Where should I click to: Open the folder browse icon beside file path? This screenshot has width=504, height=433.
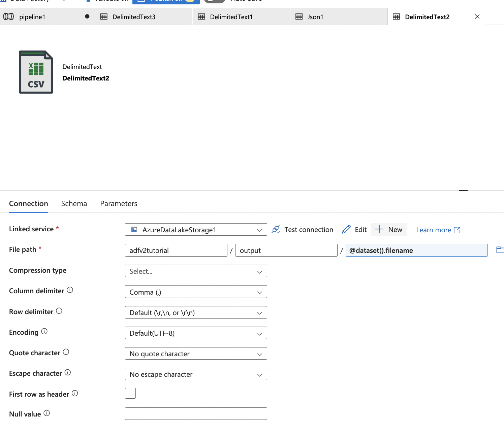[x=500, y=249]
